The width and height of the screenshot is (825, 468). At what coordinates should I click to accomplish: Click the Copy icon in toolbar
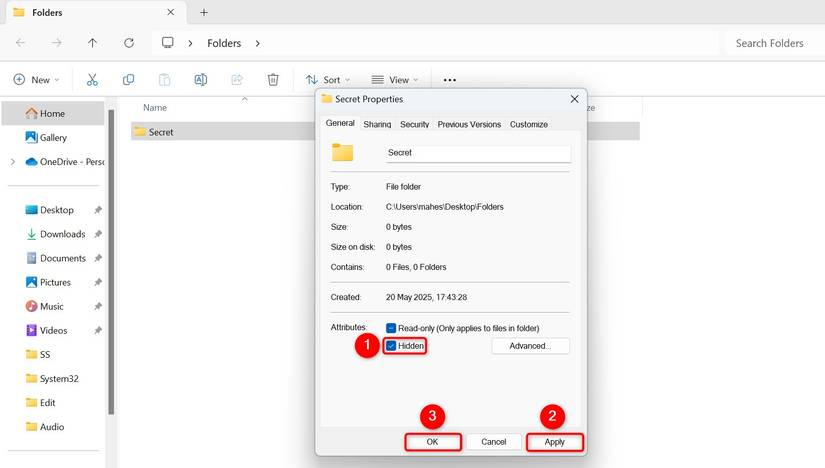pos(128,80)
